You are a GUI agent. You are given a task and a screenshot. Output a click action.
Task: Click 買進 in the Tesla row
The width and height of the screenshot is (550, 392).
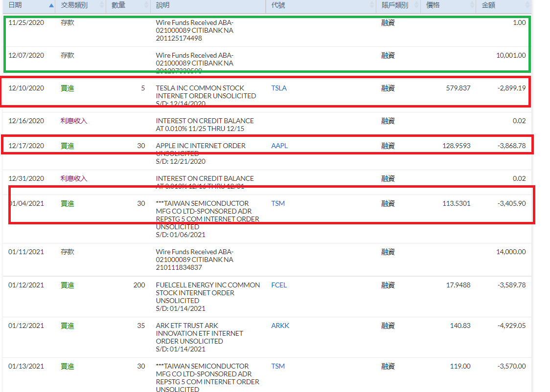point(68,88)
